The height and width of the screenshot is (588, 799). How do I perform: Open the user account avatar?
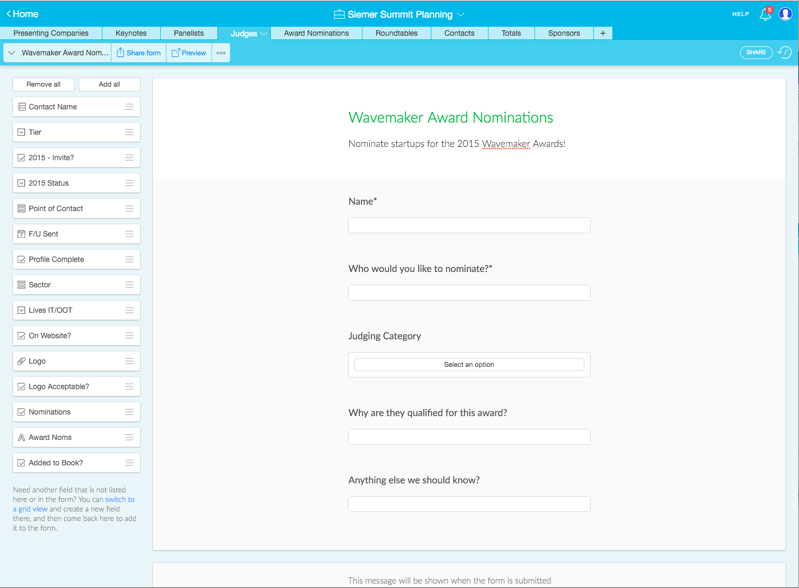tap(786, 14)
